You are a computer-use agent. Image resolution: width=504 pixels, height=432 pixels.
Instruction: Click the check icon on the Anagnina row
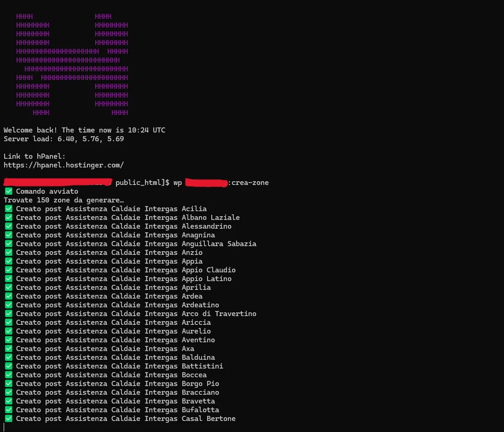click(9, 235)
